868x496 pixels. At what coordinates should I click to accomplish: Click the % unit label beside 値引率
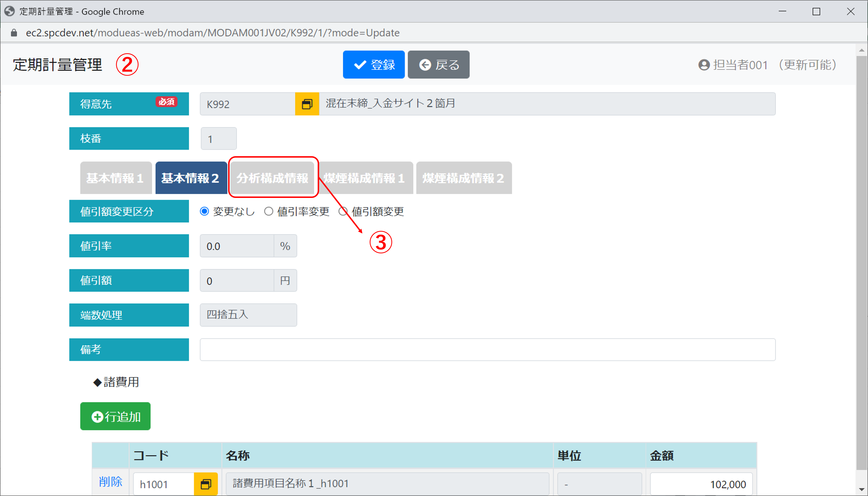point(285,246)
